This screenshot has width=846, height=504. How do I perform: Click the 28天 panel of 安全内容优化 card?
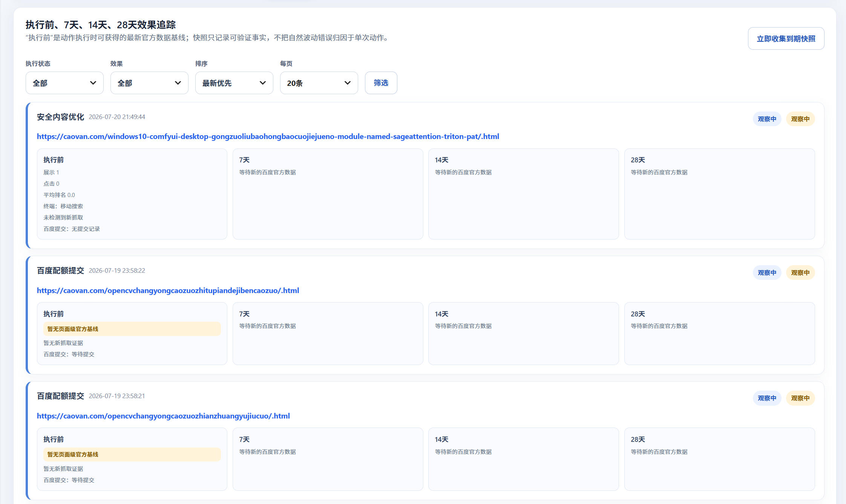pos(719,194)
